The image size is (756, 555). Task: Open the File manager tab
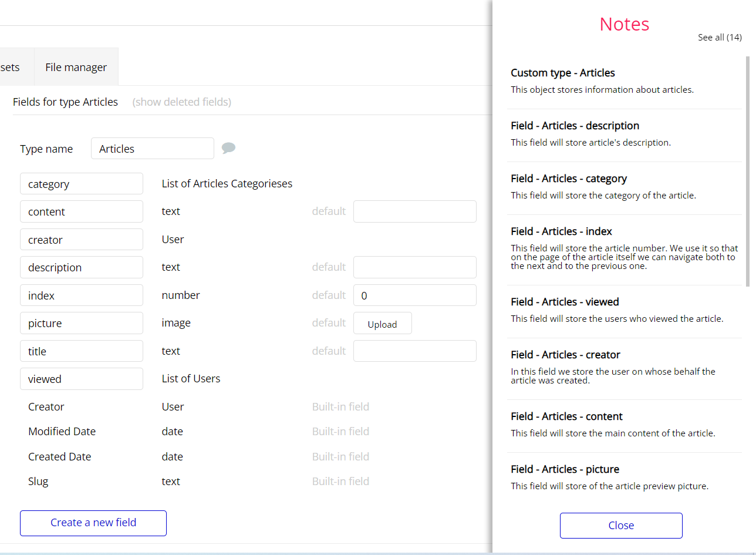pos(76,67)
